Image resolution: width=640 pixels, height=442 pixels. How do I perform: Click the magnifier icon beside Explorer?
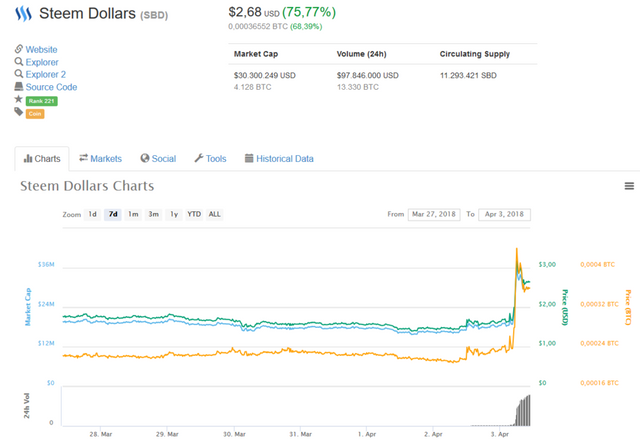(x=19, y=62)
